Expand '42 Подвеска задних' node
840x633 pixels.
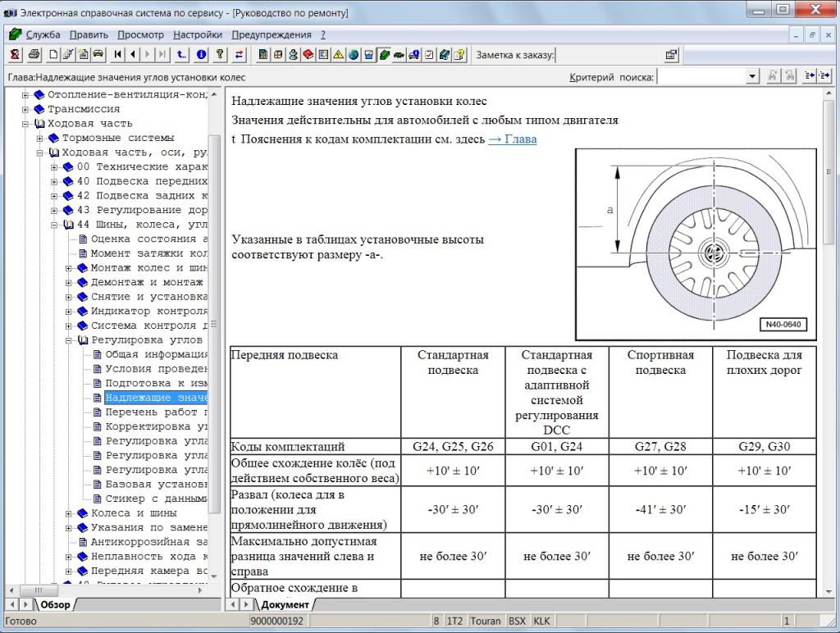(54, 196)
